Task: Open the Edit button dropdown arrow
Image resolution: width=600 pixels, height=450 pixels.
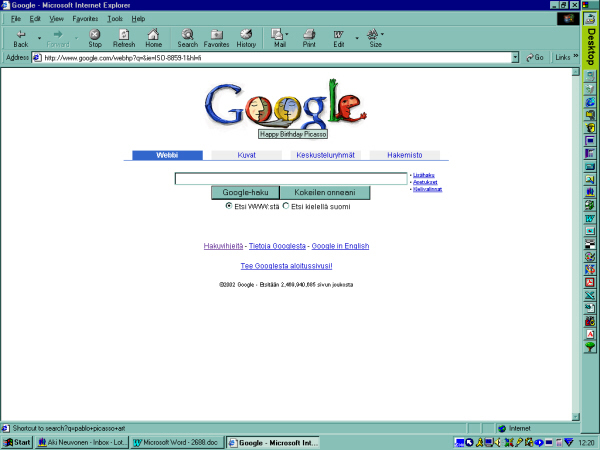Action: tap(357, 38)
